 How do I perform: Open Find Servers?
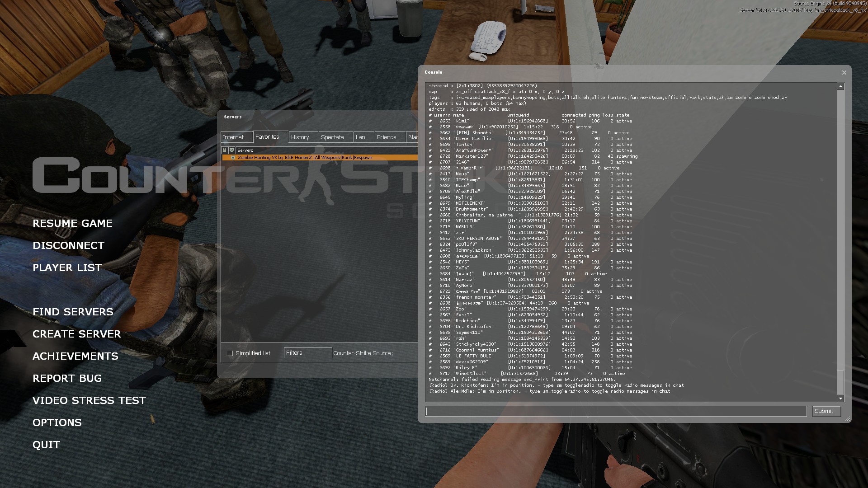73,312
